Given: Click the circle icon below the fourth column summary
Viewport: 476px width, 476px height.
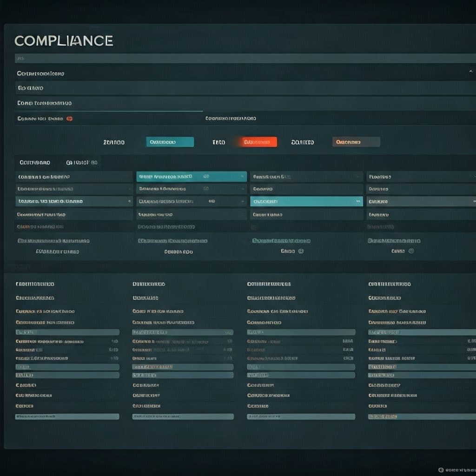Looking at the screenshot, I should pyautogui.click(x=411, y=251).
